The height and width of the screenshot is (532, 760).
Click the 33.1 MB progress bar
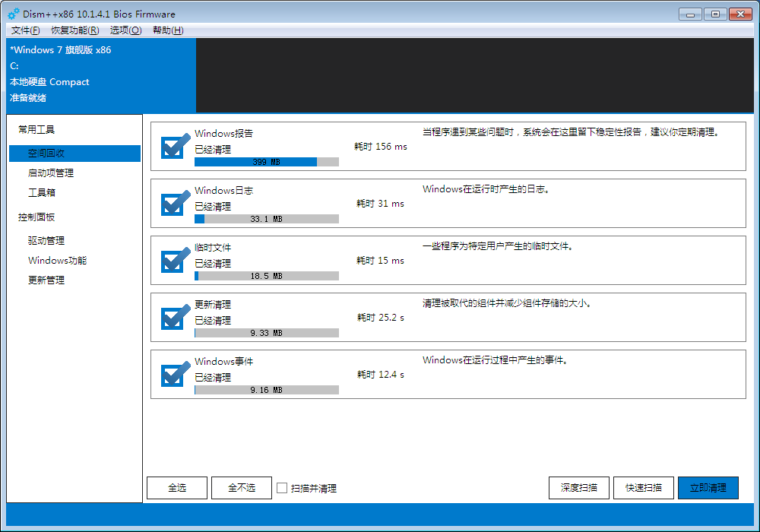[x=267, y=219]
